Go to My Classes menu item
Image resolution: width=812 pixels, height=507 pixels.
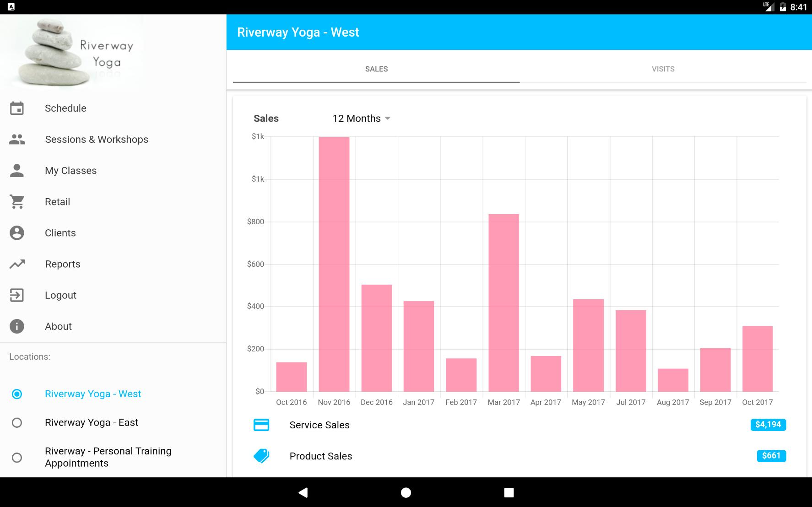tap(113, 171)
